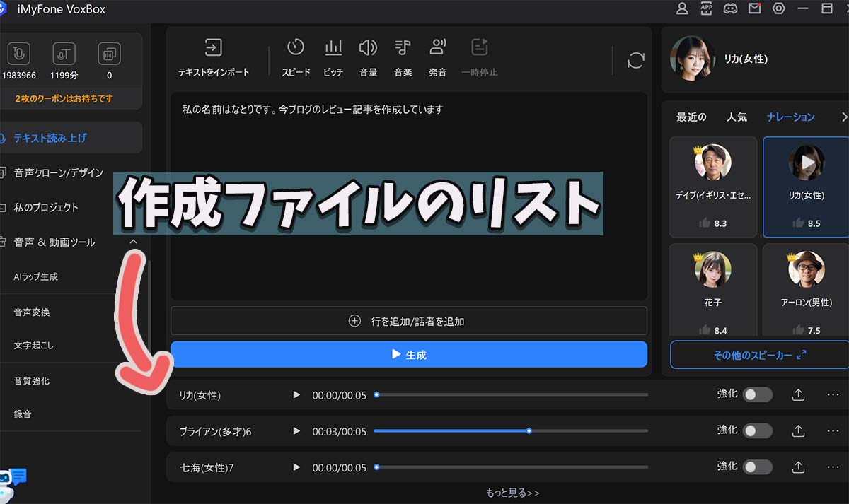
Task: Play the 七海(女性)7 audio row
Action: pos(296,467)
